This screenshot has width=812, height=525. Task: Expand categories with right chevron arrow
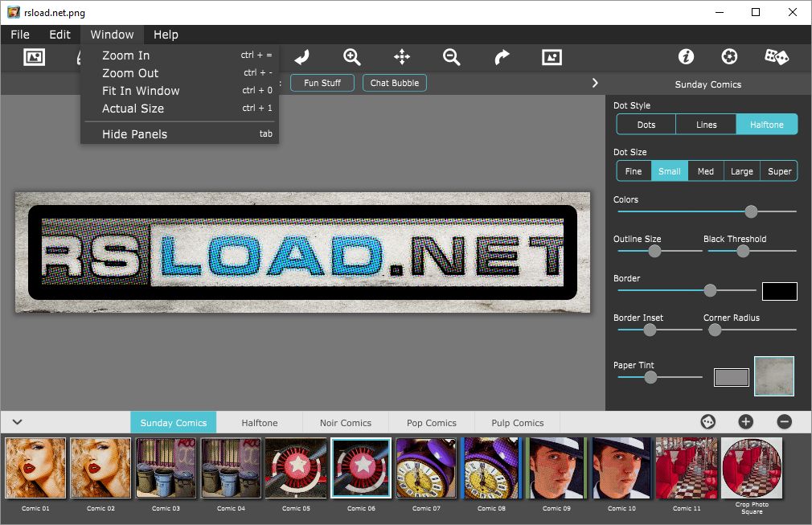pyautogui.click(x=595, y=83)
